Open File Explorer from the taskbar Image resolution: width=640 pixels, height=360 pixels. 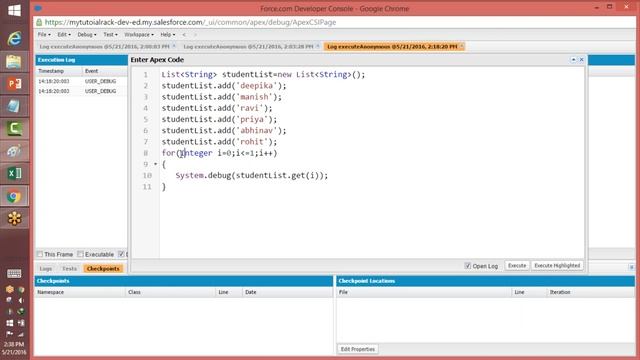(14, 62)
